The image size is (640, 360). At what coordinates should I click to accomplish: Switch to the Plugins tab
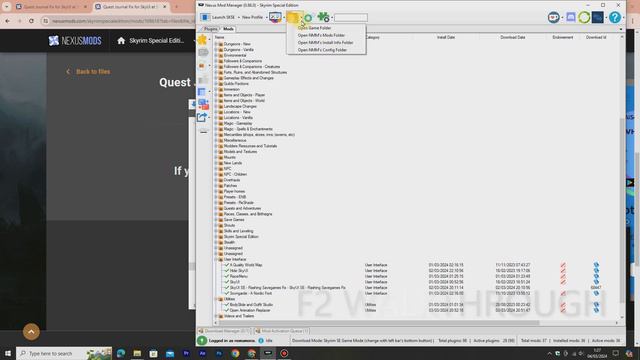(x=210, y=29)
